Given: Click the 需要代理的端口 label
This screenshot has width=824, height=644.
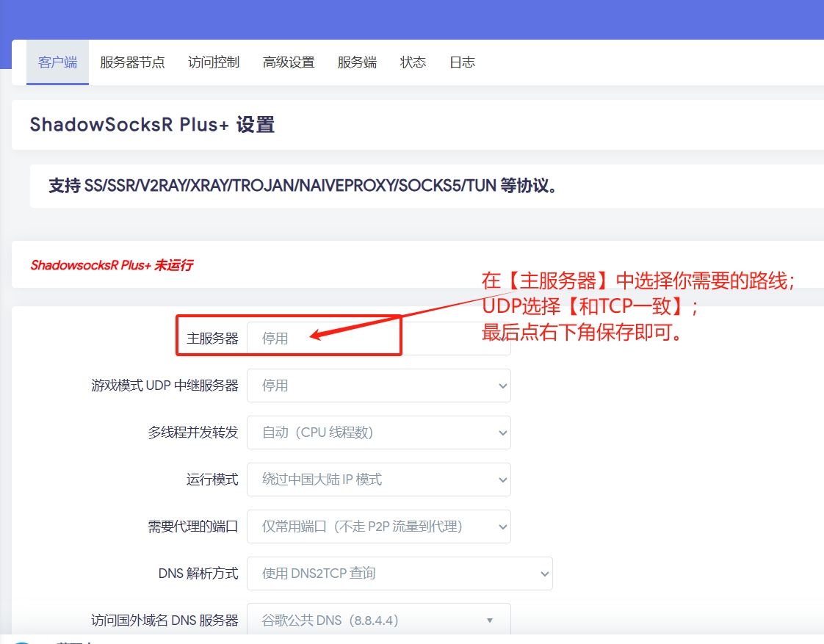Looking at the screenshot, I should coord(193,527).
